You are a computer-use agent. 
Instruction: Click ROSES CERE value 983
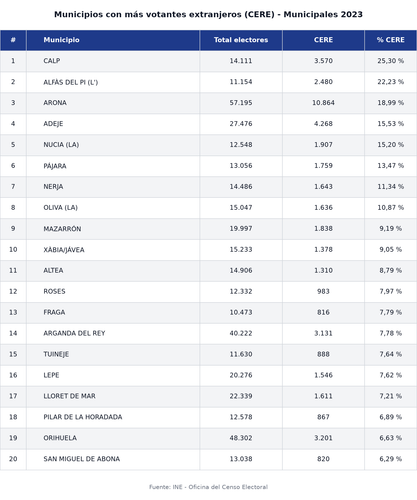tap(323, 291)
